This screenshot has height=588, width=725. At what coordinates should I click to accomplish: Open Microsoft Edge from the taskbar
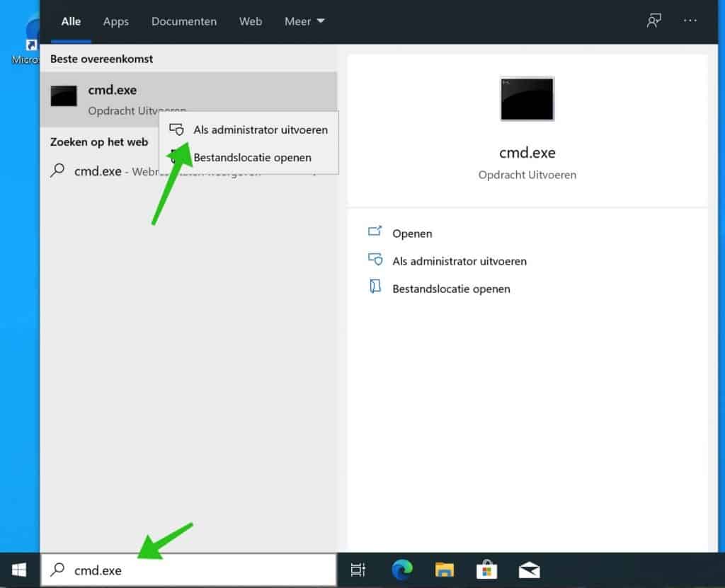tap(401, 570)
